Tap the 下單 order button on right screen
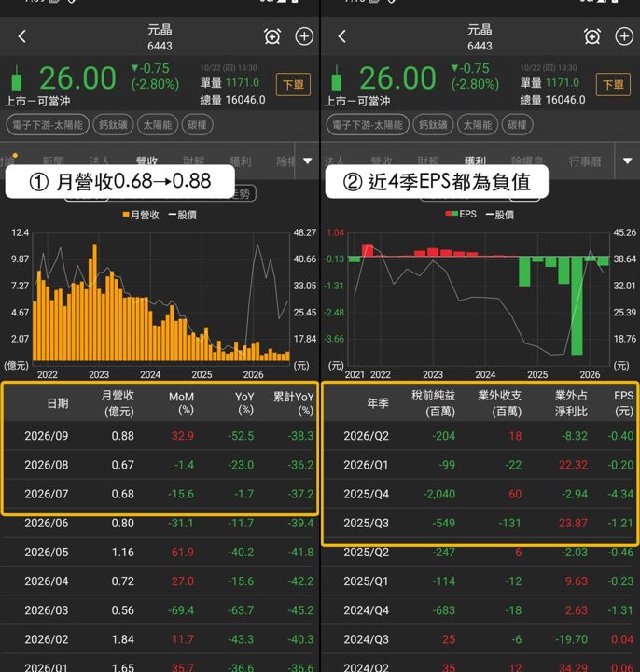The image size is (640, 672). [x=614, y=85]
